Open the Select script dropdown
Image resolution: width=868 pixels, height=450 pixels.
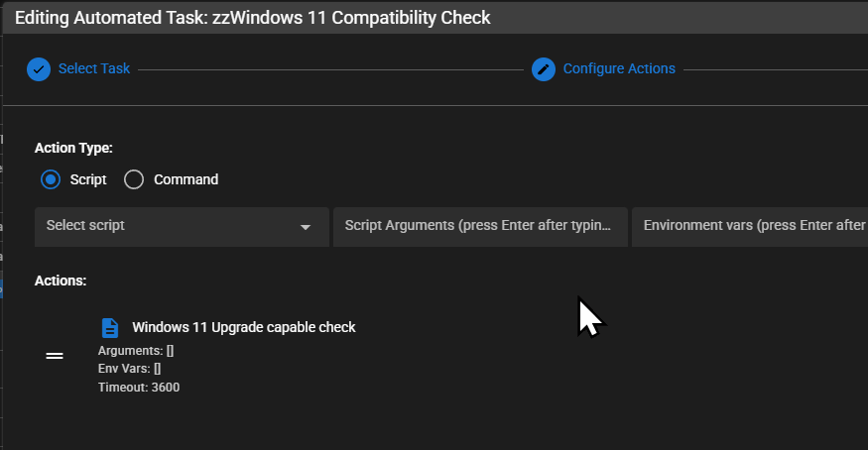coord(182,227)
